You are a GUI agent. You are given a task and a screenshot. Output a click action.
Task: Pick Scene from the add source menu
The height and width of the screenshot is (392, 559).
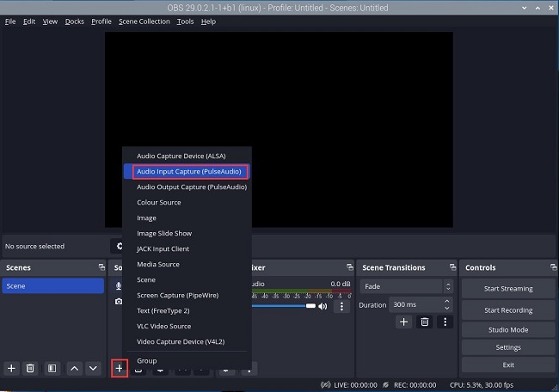187,279
